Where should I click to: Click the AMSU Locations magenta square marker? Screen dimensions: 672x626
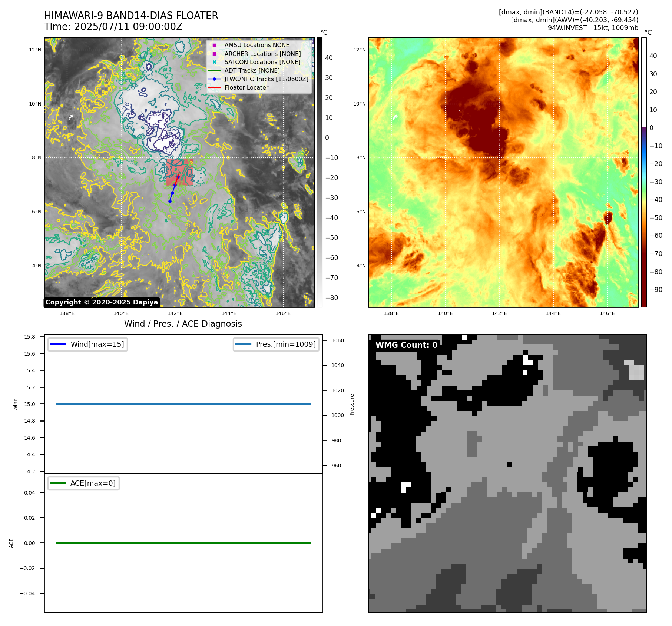[214, 45]
